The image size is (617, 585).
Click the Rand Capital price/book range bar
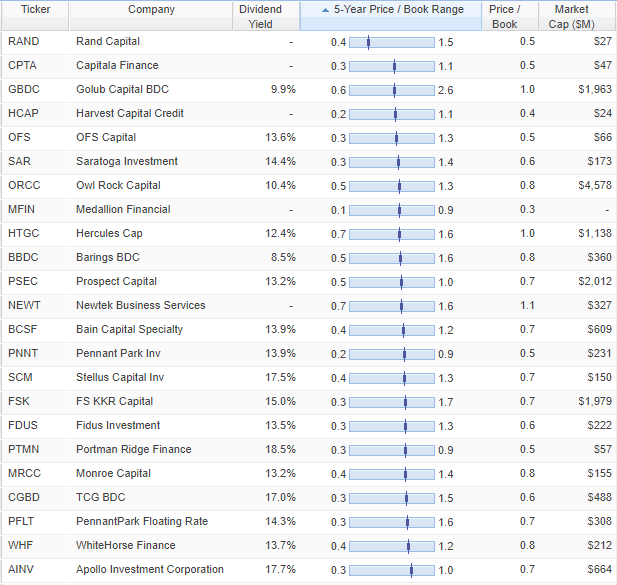pos(392,42)
